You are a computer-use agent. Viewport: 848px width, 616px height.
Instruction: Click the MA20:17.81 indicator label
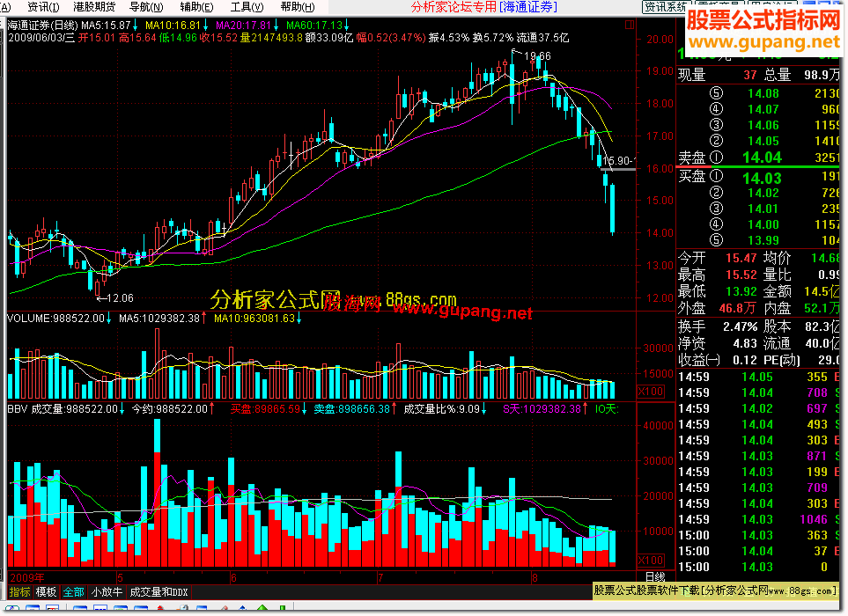[243, 26]
